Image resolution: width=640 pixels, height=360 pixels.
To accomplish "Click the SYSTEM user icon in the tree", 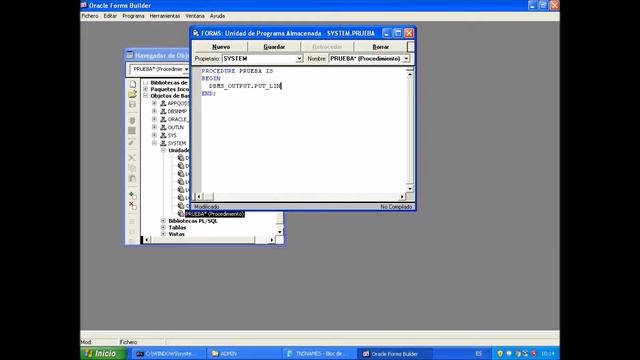I will tap(163, 143).
